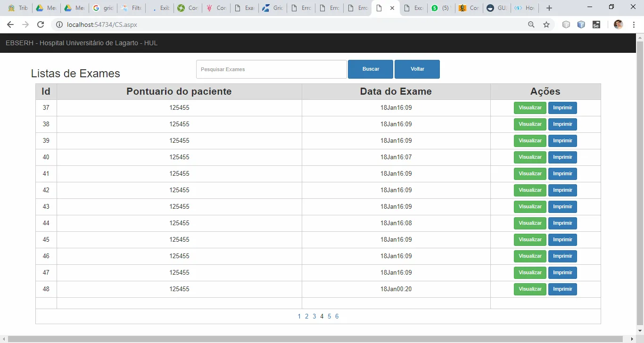Screen dimensions: 644x343
Task: Click the Buscar button
Action: [371, 69]
